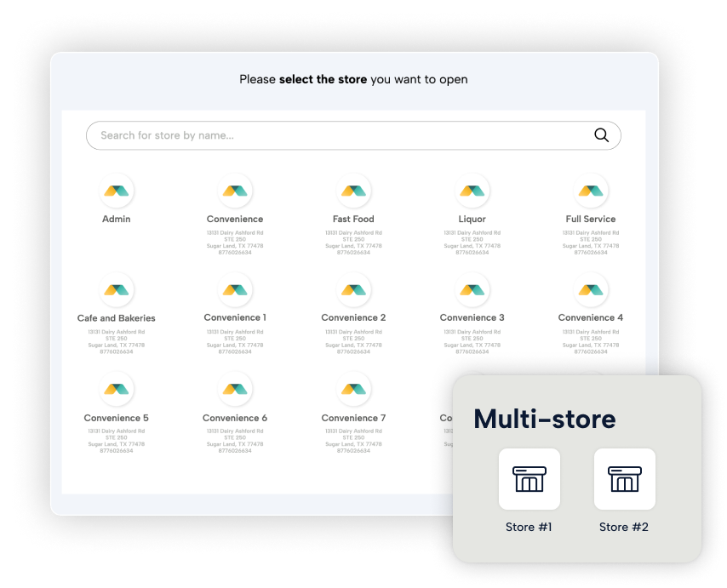Viewport: 727px width, 588px height.
Task: Choose the Convenience 7 store logo
Action: coord(354,389)
